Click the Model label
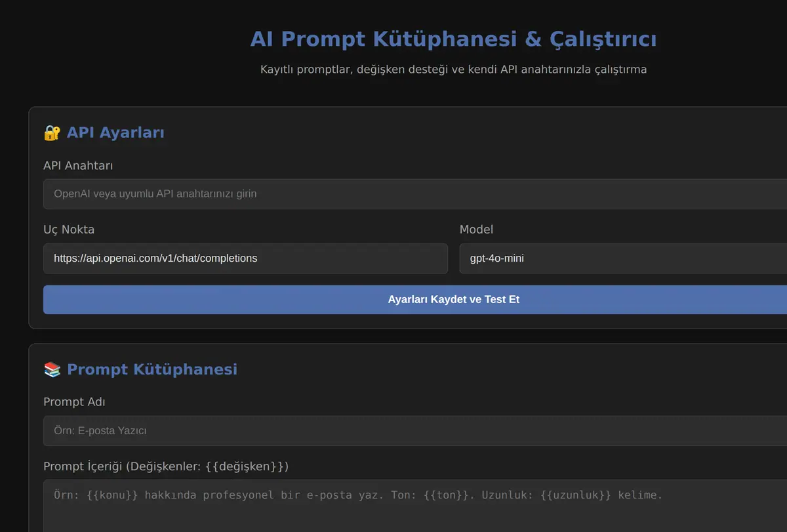This screenshot has width=787, height=532. tap(476, 230)
